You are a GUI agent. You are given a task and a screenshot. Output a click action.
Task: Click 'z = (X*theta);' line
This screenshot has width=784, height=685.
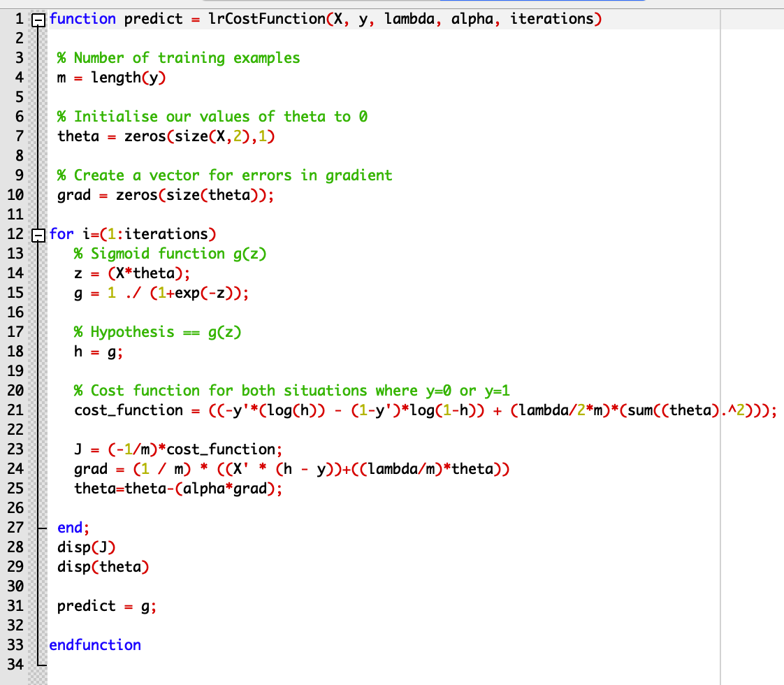132,273
